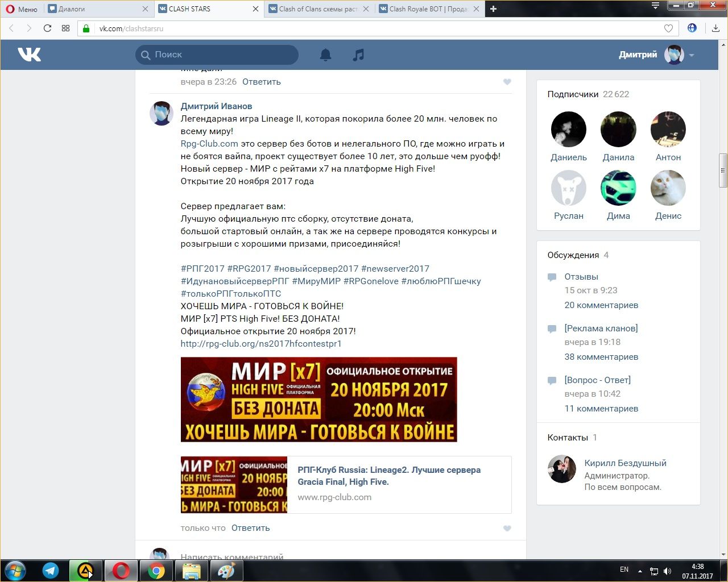This screenshot has height=582, width=728.
Task: Open subscriber Руслан's profile
Action: pos(569,195)
